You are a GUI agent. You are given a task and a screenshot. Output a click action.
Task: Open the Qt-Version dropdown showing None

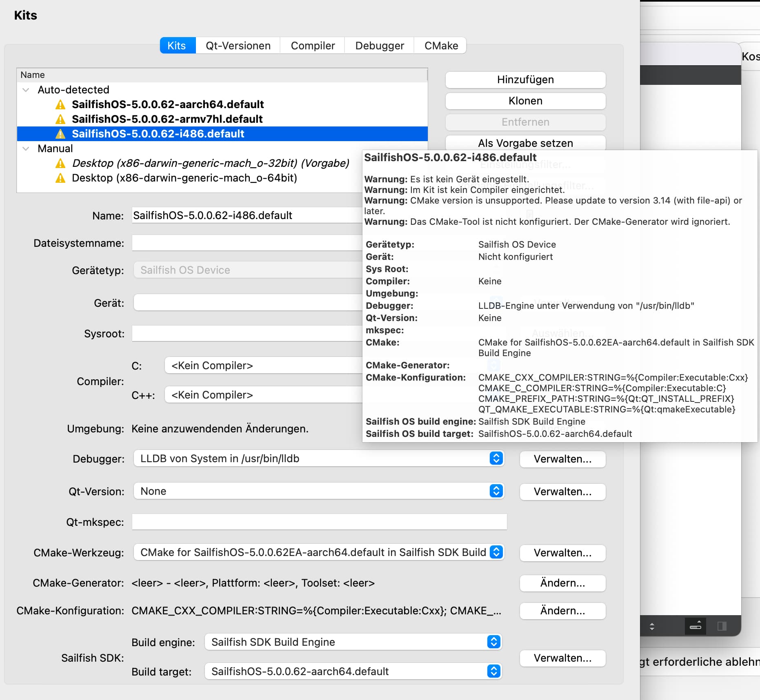click(318, 491)
